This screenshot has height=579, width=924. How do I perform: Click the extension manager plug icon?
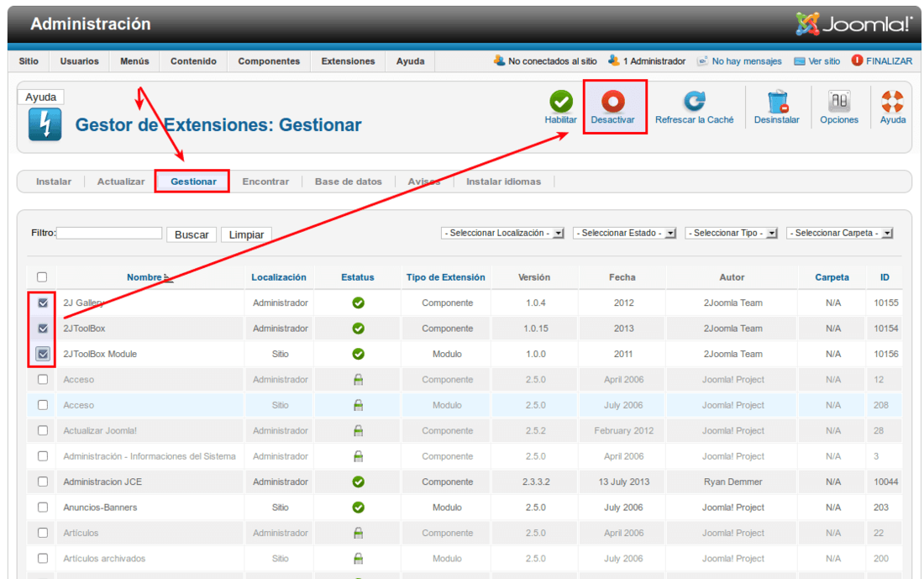[45, 124]
